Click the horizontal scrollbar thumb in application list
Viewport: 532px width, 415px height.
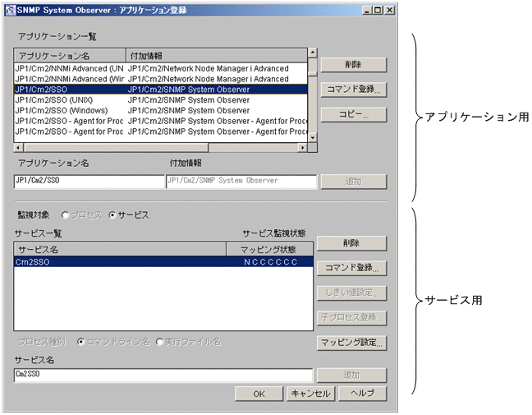(116, 147)
